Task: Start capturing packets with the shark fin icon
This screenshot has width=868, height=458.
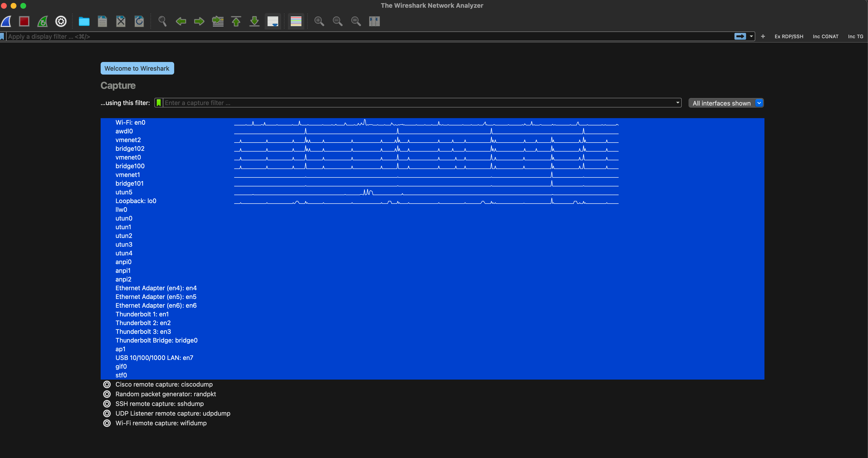Action: 6,21
